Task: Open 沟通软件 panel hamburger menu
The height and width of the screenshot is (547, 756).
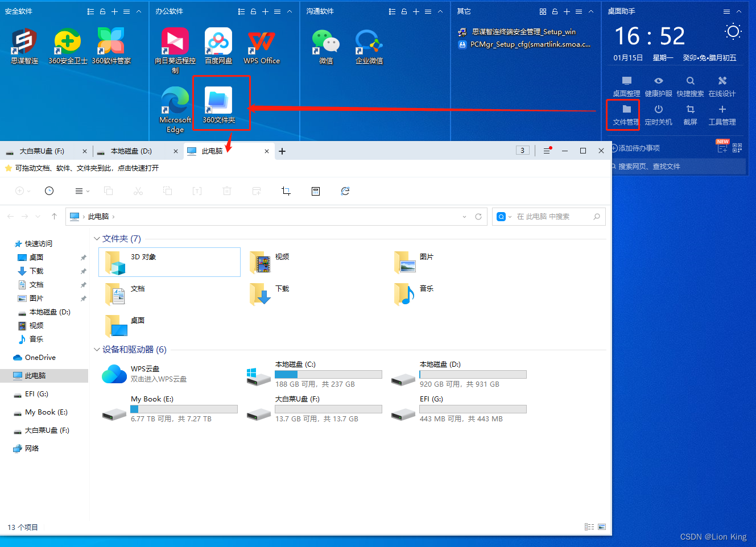Action: click(428, 11)
